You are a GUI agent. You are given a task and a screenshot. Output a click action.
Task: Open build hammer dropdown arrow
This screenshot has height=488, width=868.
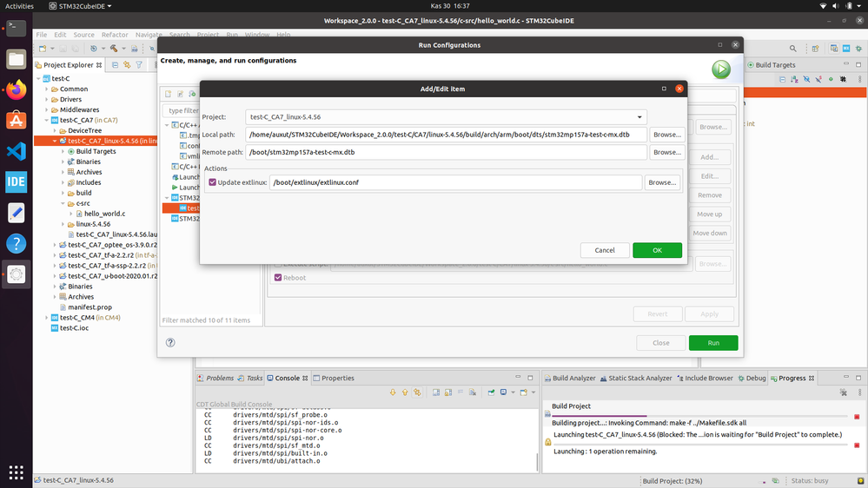(123, 49)
